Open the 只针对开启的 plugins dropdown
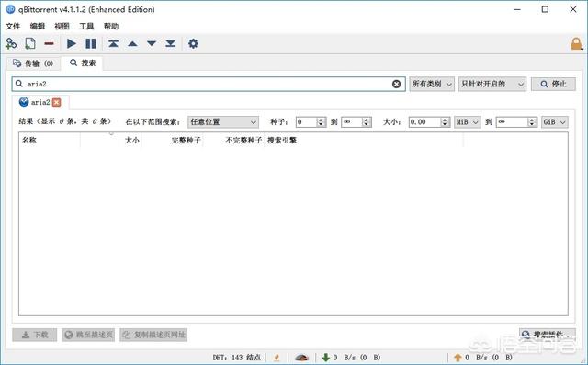This screenshot has height=365, width=588. coord(492,84)
